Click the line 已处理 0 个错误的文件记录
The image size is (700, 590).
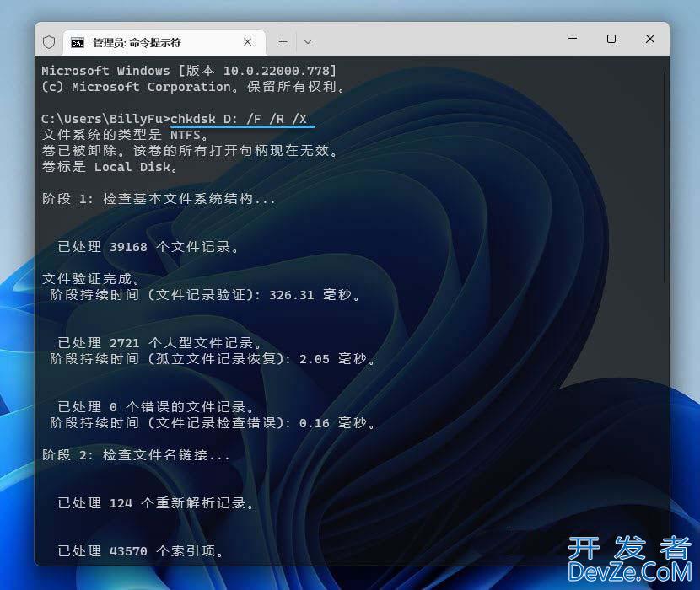click(x=156, y=407)
